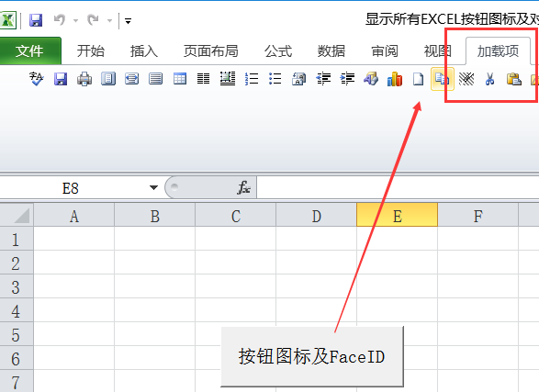Click the numbered list icon
539x392 pixels.
tap(252, 79)
